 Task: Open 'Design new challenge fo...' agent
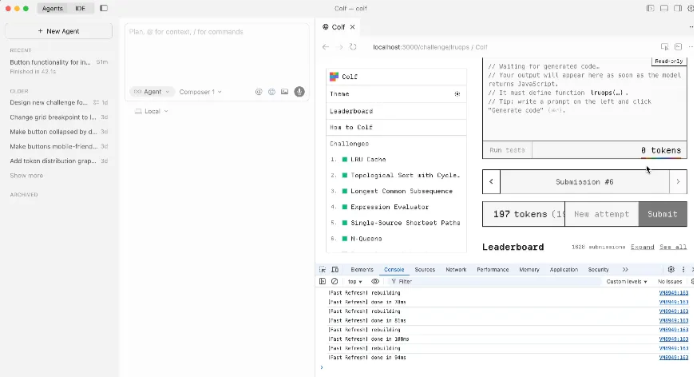coord(58,102)
